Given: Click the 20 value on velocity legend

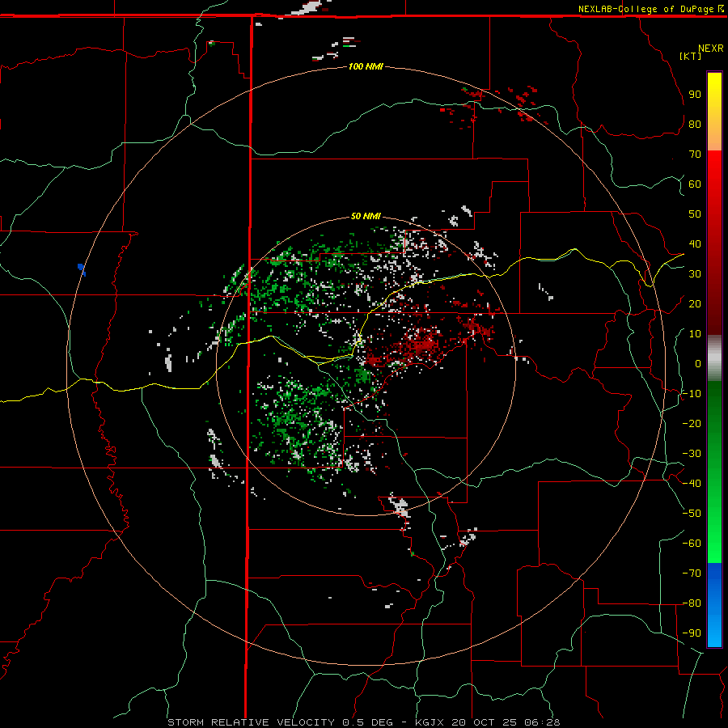Looking at the screenshot, I should tap(695, 303).
